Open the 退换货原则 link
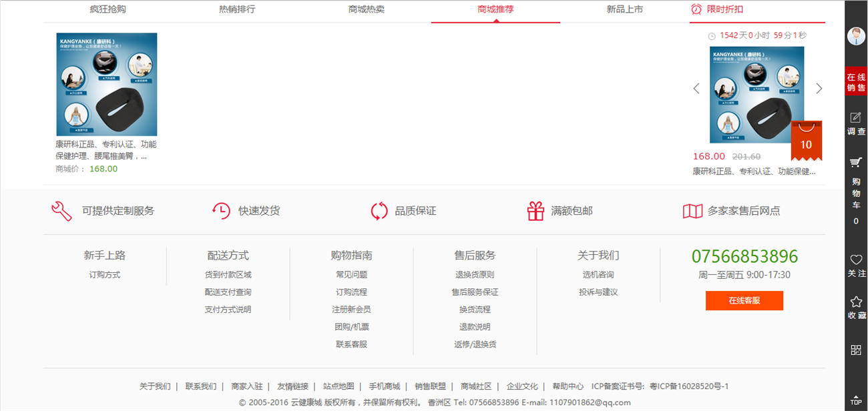The image size is (868, 411). pos(475,275)
